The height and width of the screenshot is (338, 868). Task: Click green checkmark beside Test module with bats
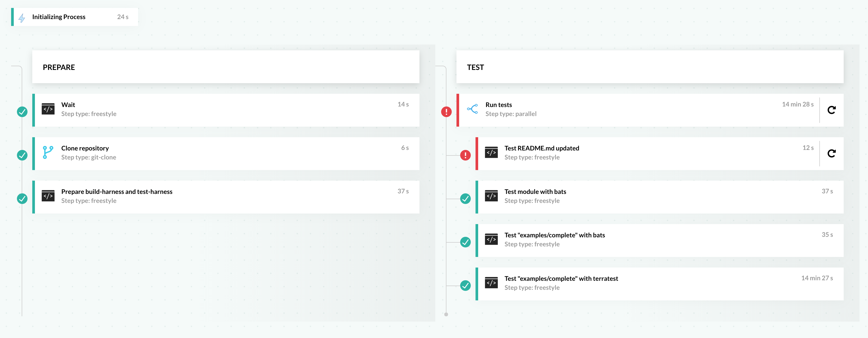click(x=465, y=199)
